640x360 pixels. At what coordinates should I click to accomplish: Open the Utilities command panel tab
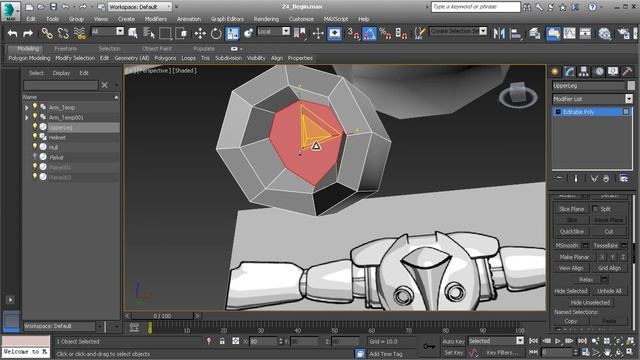627,72
